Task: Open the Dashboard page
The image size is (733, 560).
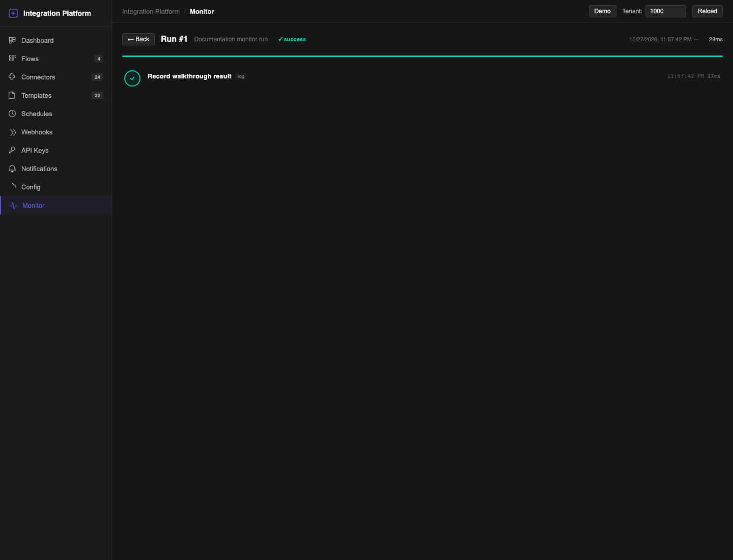Action: tap(56, 40)
